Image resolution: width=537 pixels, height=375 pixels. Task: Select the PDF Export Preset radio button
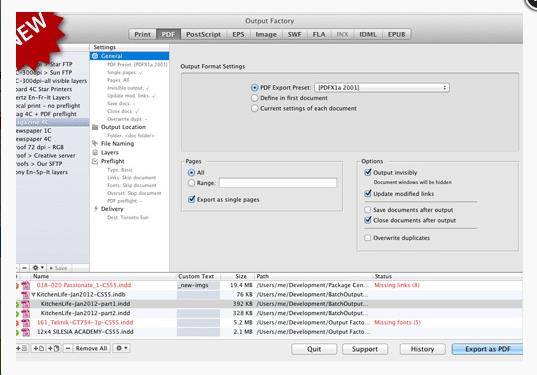tap(254, 88)
